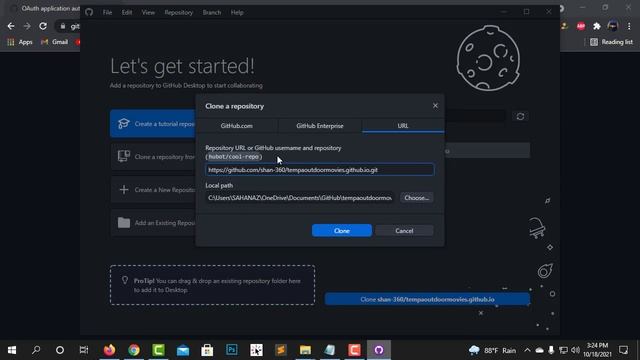This screenshot has height=360, width=640.
Task: Click the AdBlock extension icon
Action: [581, 26]
